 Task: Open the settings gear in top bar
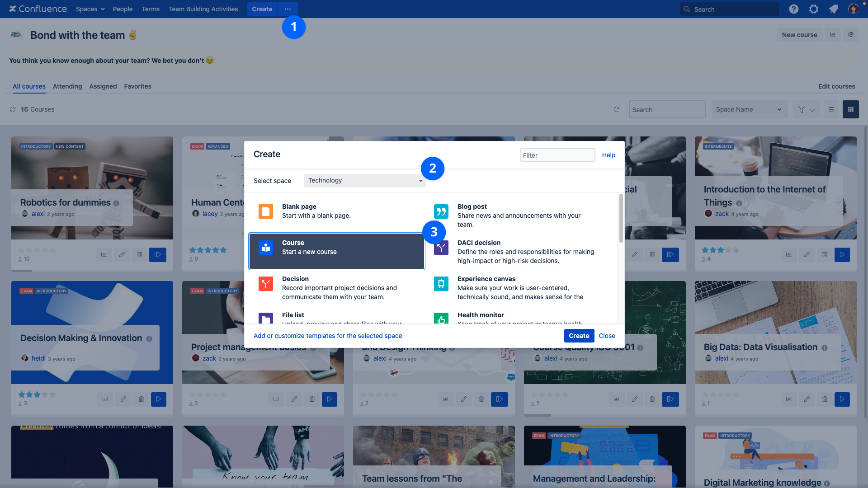click(x=813, y=9)
